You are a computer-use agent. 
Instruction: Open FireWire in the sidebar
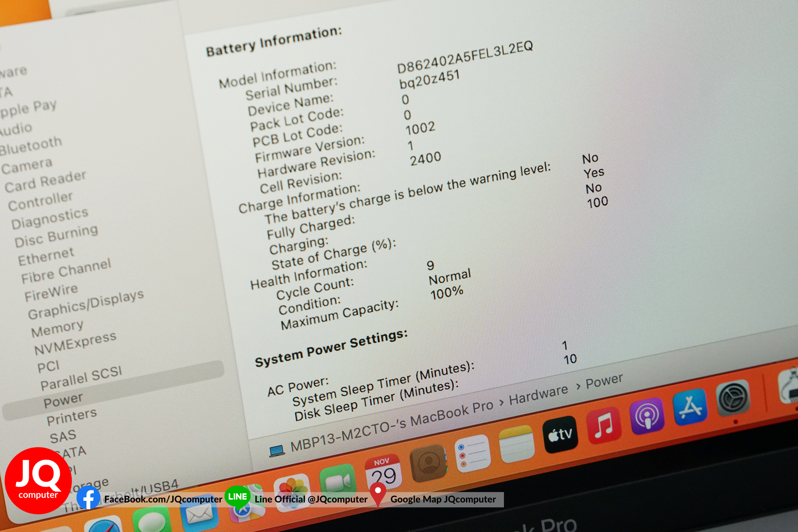(51, 293)
